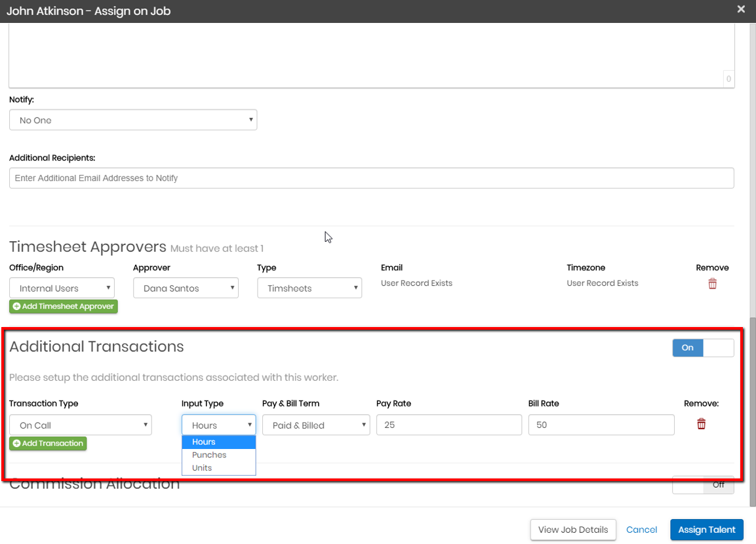Expand the Office/Region Internal Users dropdown
Viewport: 756px width, 544px height.
[62, 288]
